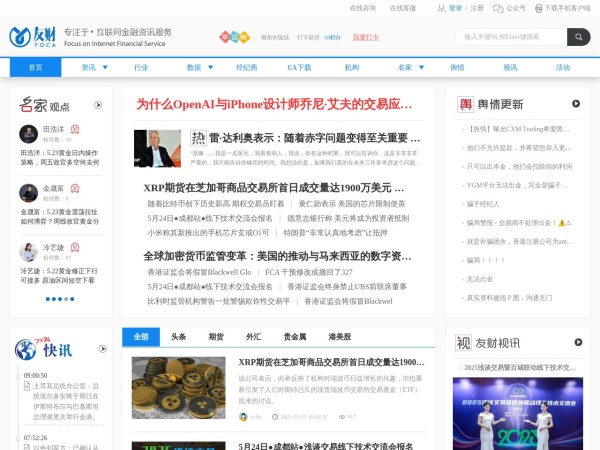Click link 德意志银行称 美元将成为投资者抵制
Screen dimensions: 600x450
pyautogui.click(x=348, y=218)
